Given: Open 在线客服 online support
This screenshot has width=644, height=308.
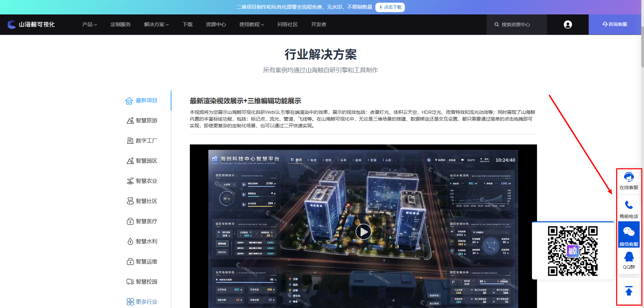Looking at the screenshot, I should [x=629, y=181].
